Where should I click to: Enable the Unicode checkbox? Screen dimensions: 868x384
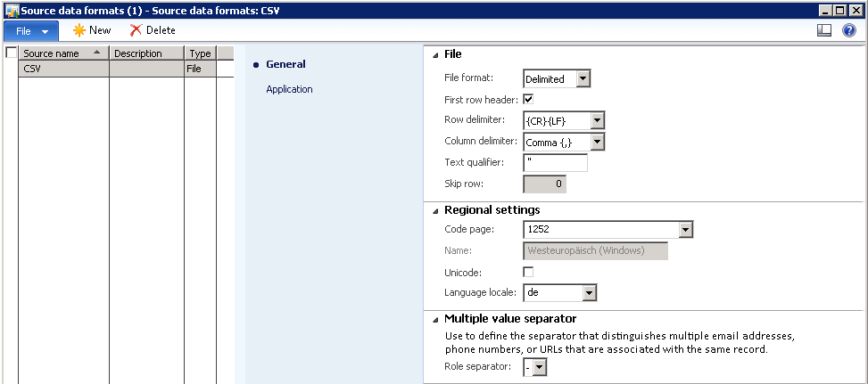528,272
